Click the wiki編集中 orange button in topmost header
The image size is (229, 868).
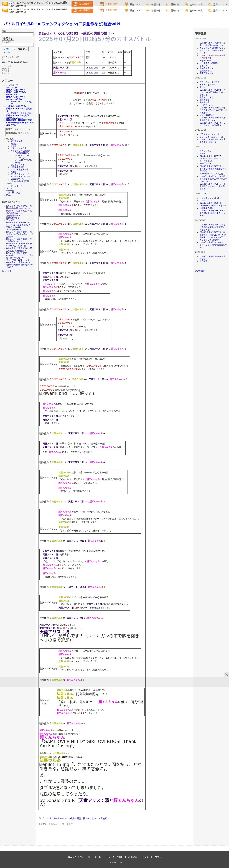(x=82, y=4)
